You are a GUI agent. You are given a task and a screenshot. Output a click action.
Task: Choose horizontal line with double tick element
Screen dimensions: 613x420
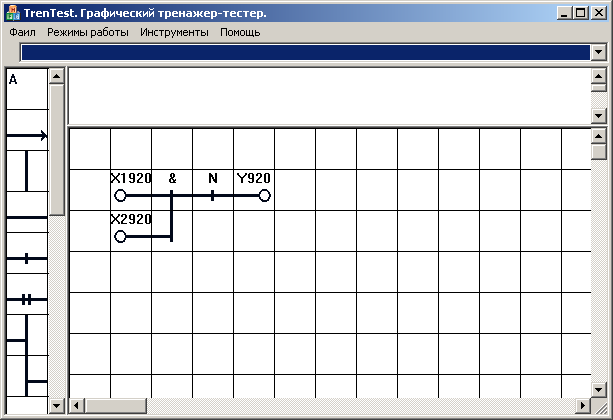(x=27, y=294)
